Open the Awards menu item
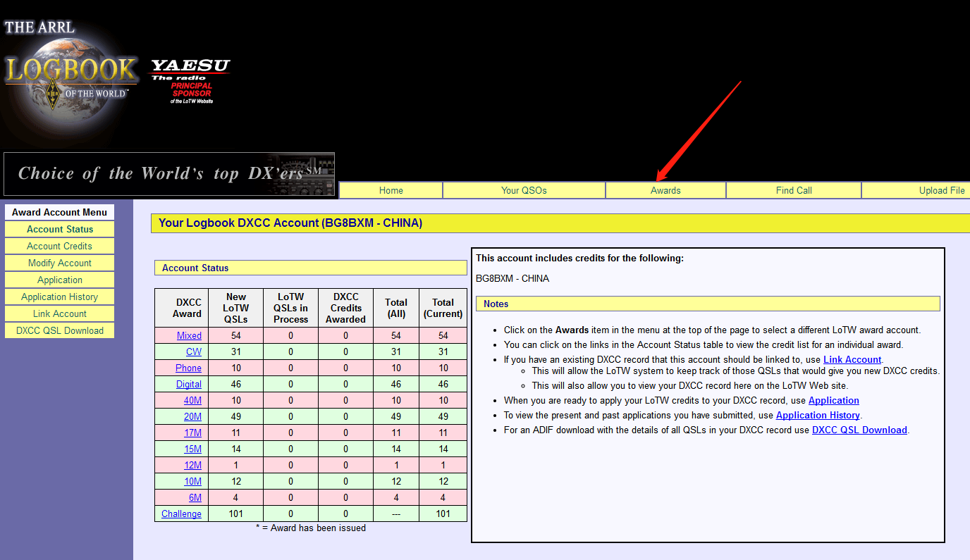970x560 pixels. click(665, 190)
